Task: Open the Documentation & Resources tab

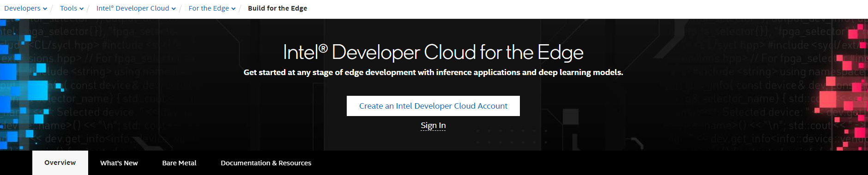Action: (266, 163)
